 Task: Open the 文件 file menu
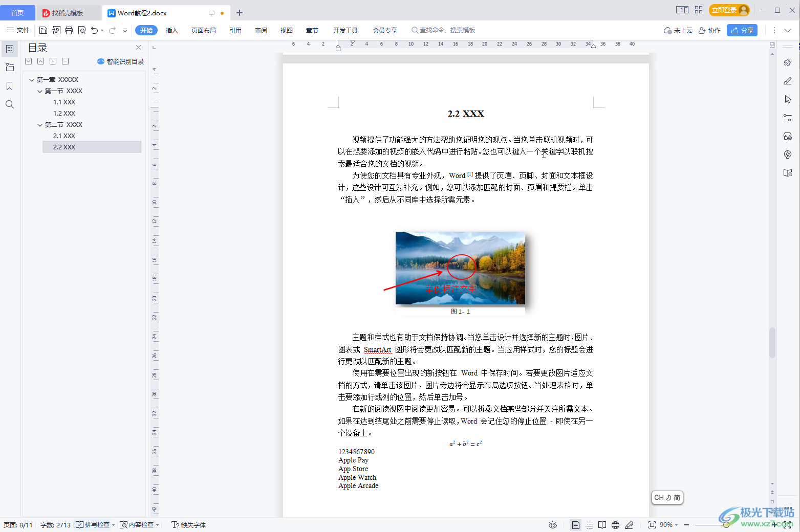tap(18, 30)
